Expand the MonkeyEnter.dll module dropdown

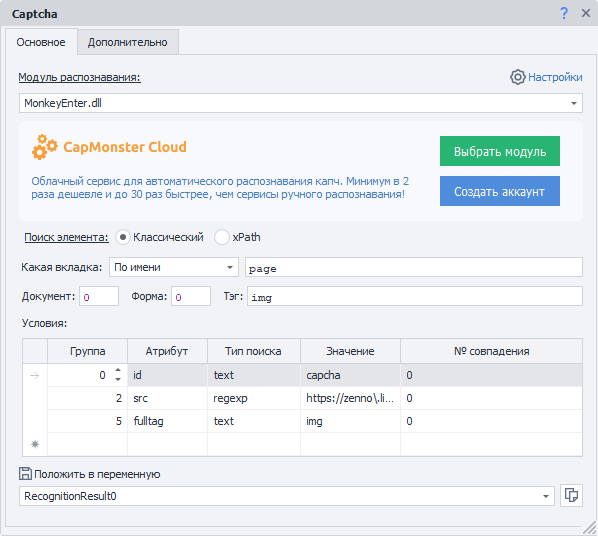pyautogui.click(x=574, y=103)
